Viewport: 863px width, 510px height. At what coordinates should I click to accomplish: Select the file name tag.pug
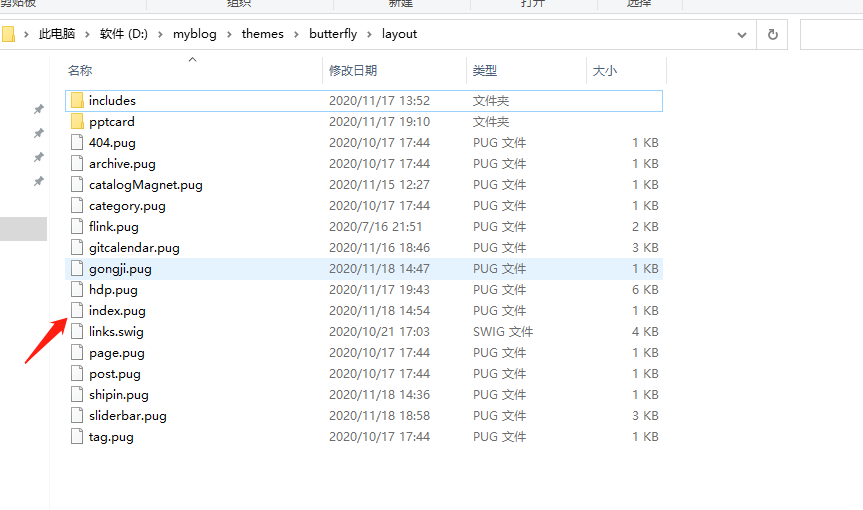tap(111, 437)
